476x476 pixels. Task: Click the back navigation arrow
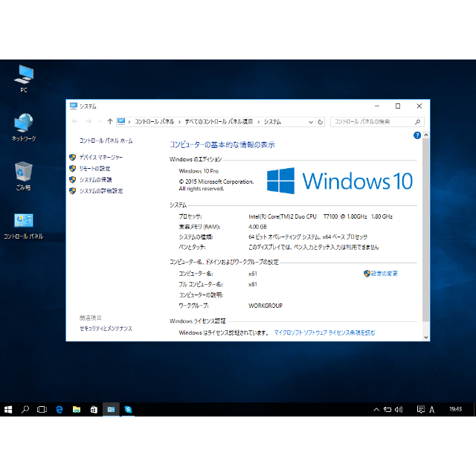pos(75,121)
